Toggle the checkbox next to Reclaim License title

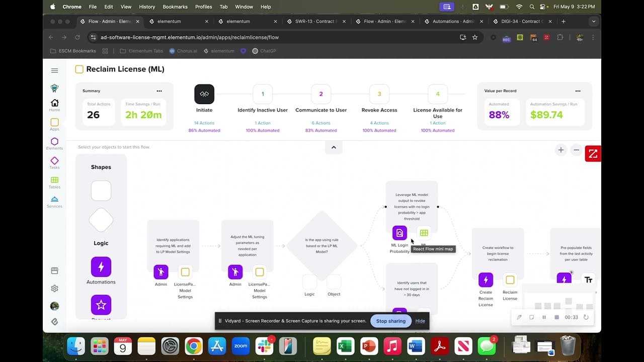click(79, 69)
